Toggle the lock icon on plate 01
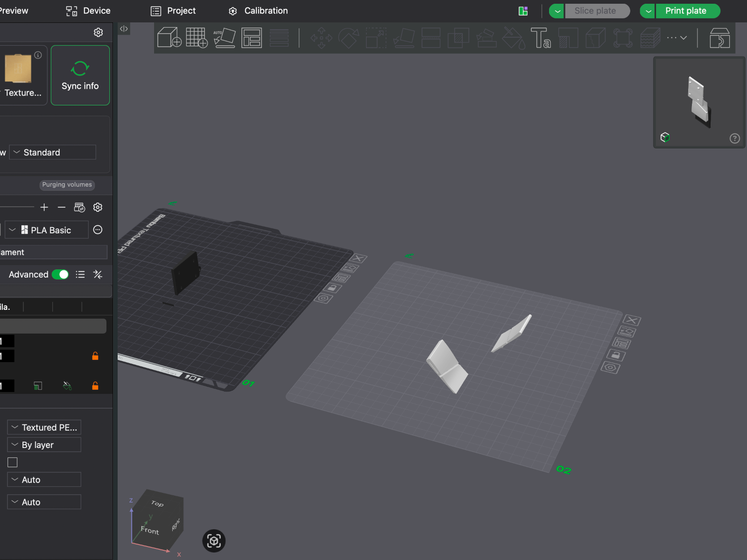 point(332,288)
